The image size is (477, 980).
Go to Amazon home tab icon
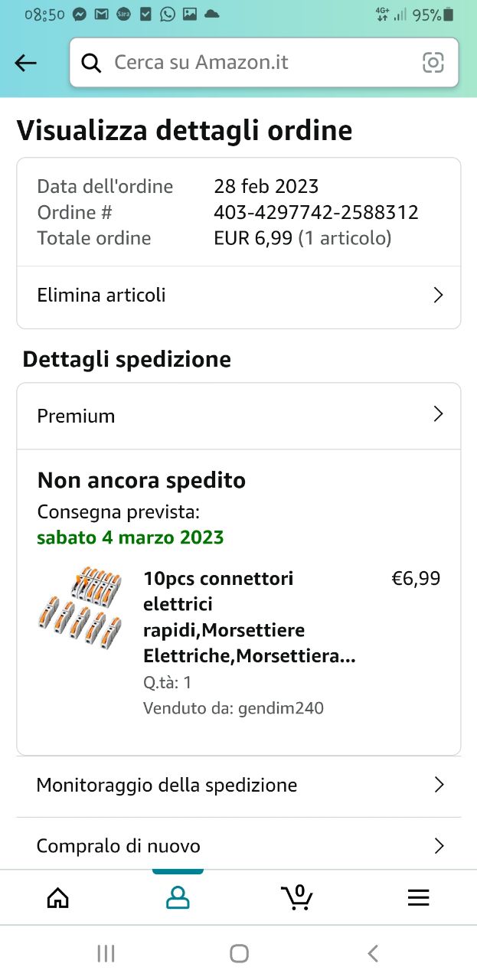(x=58, y=897)
